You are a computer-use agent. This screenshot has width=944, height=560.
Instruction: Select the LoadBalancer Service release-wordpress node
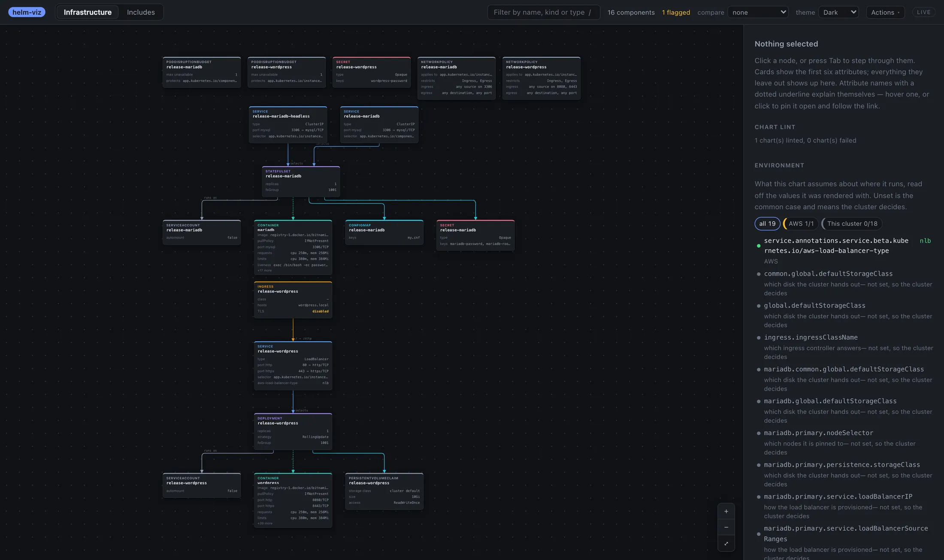(293, 365)
